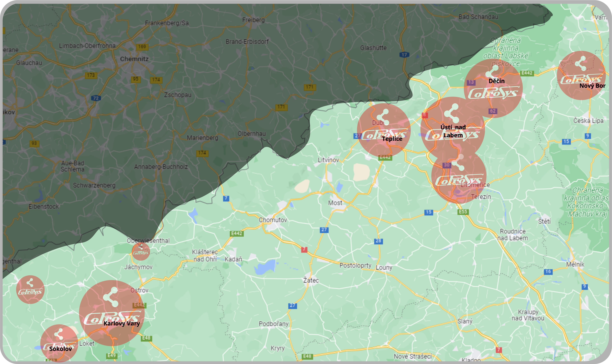Click the Glashütte town label
Screen dimensions: 612x364
(373, 48)
